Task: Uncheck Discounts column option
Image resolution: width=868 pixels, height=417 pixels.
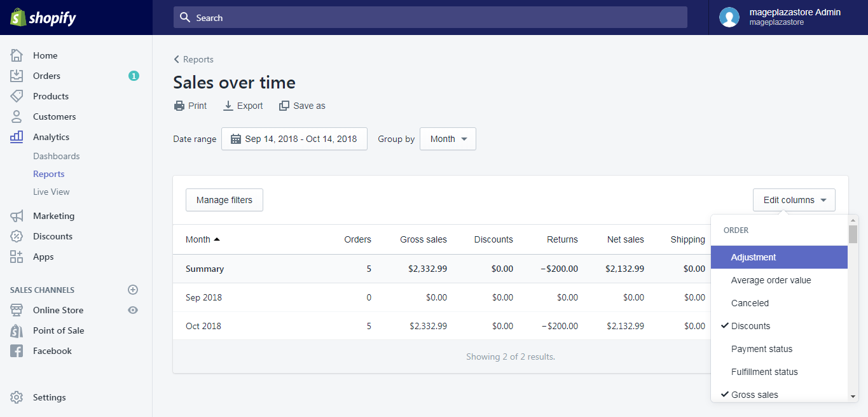Action: coord(779,326)
